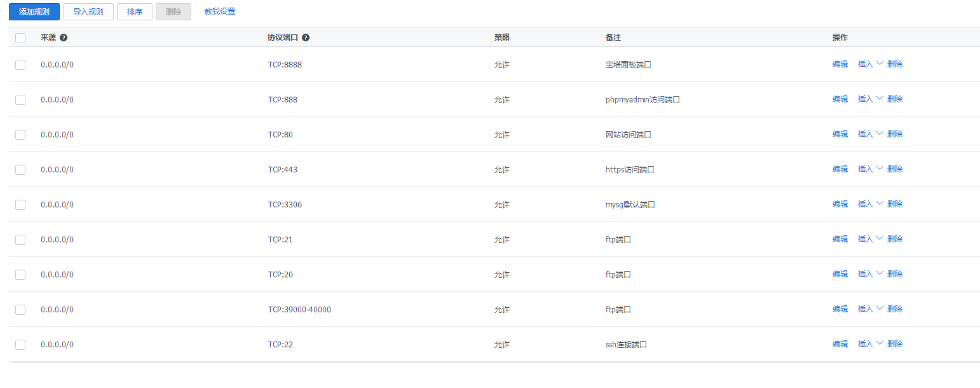Click the help icon next to 协议端口

click(x=306, y=38)
